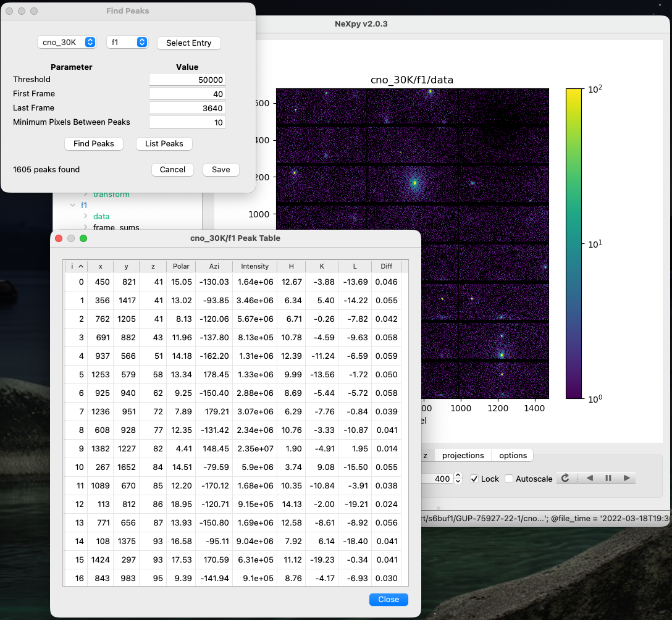Switch to the options tab
The height and width of the screenshot is (620, 672).
point(513,455)
